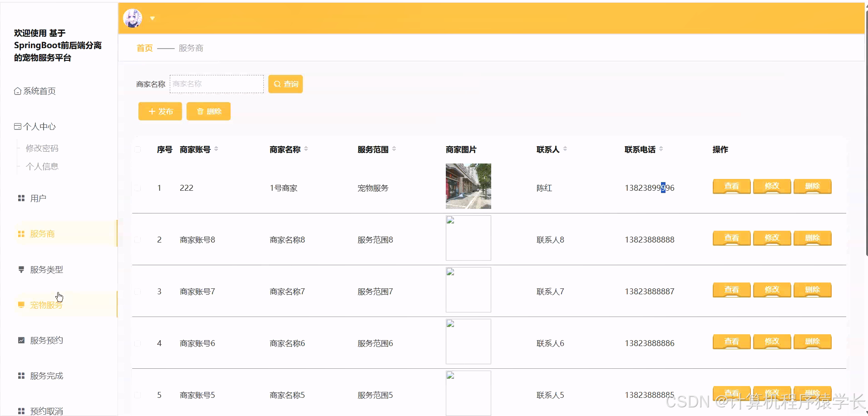Click the 发布 button
The height and width of the screenshot is (416, 868).
coord(160,111)
